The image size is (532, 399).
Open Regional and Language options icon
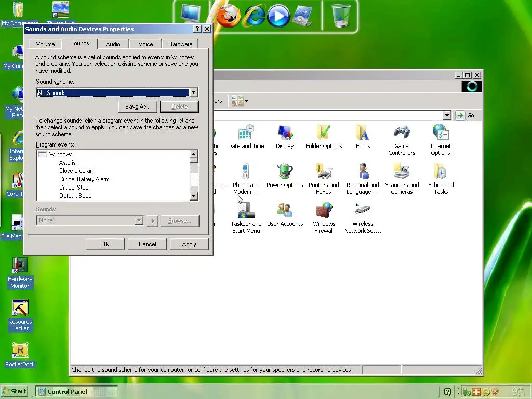(363, 179)
